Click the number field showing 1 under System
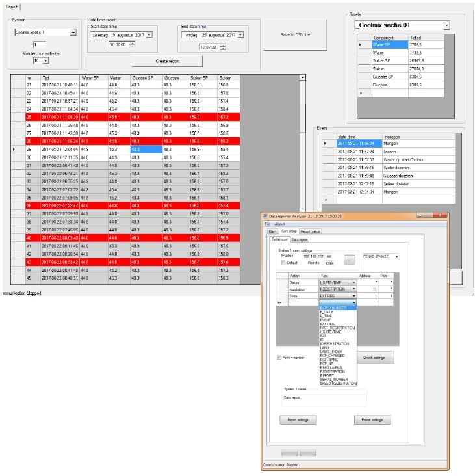Viewport: 475px width, 476px height. (40, 45)
